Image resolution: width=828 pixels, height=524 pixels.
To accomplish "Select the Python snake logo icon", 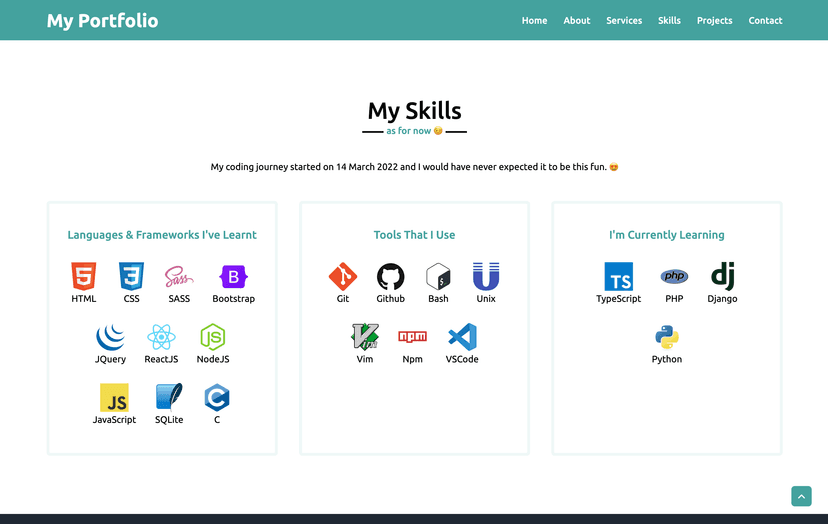I will tap(667, 337).
